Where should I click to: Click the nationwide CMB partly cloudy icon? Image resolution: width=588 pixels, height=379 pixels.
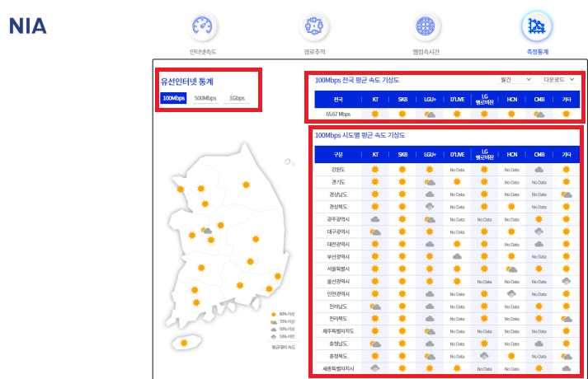click(x=539, y=115)
